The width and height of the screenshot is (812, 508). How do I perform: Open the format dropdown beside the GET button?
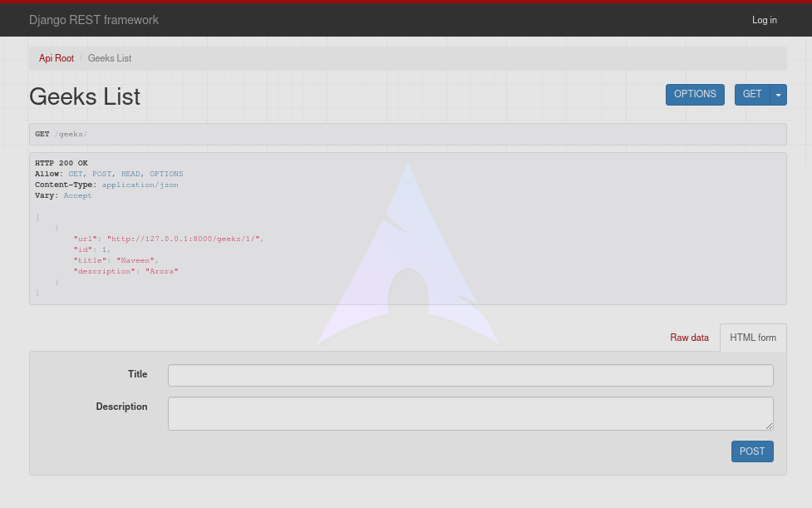778,94
